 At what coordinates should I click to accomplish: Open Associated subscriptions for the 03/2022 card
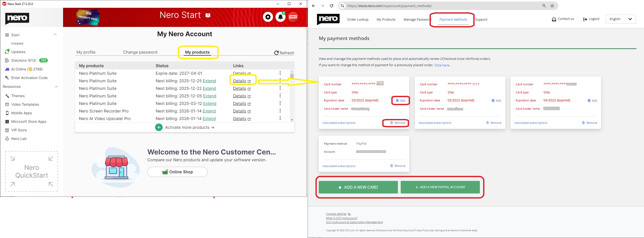(339, 123)
